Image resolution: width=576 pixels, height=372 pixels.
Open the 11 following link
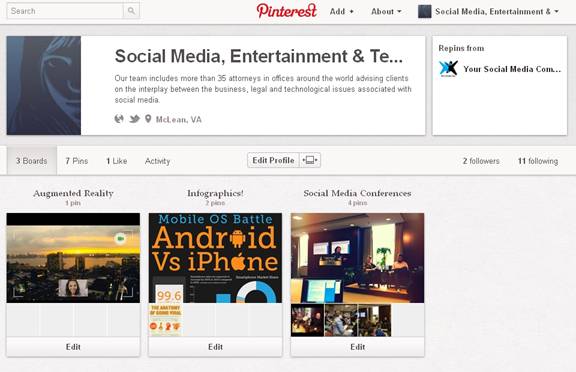(x=538, y=161)
